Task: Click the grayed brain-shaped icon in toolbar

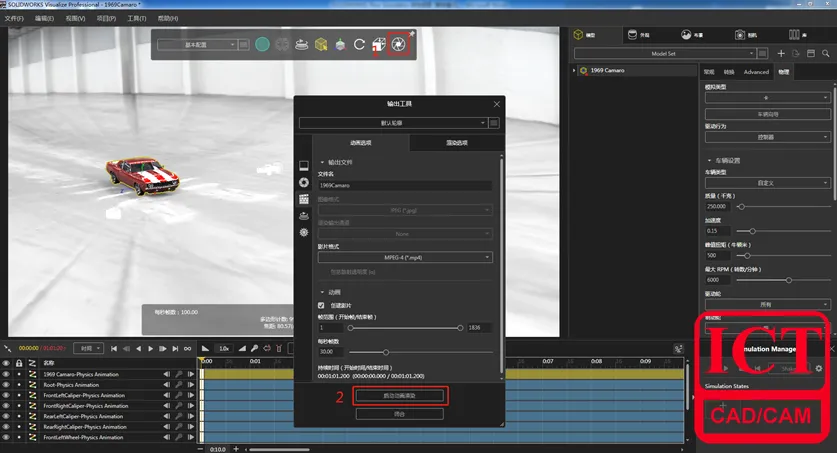Action: pos(282,44)
